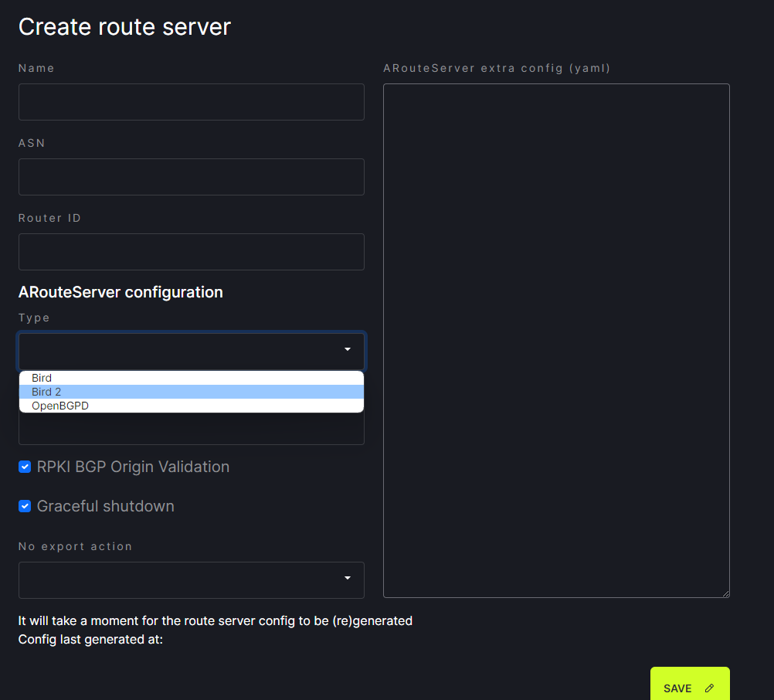Toggle the RPKI BGP Origin Validation checkbox

25,467
